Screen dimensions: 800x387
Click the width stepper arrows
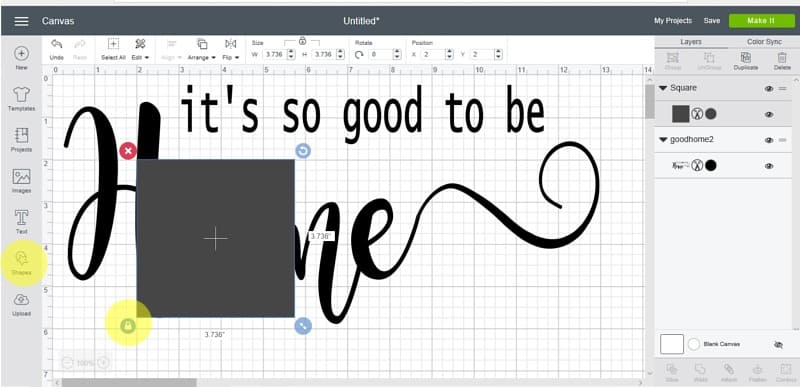pos(291,54)
